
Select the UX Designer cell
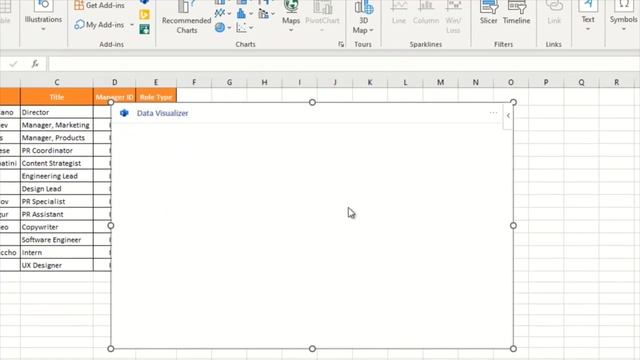pyautogui.click(x=57, y=265)
